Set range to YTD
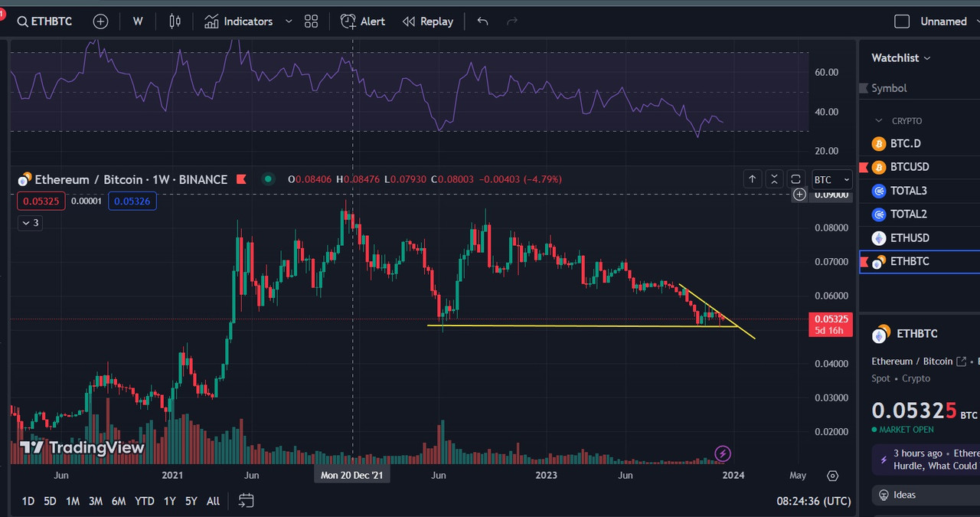 (145, 501)
